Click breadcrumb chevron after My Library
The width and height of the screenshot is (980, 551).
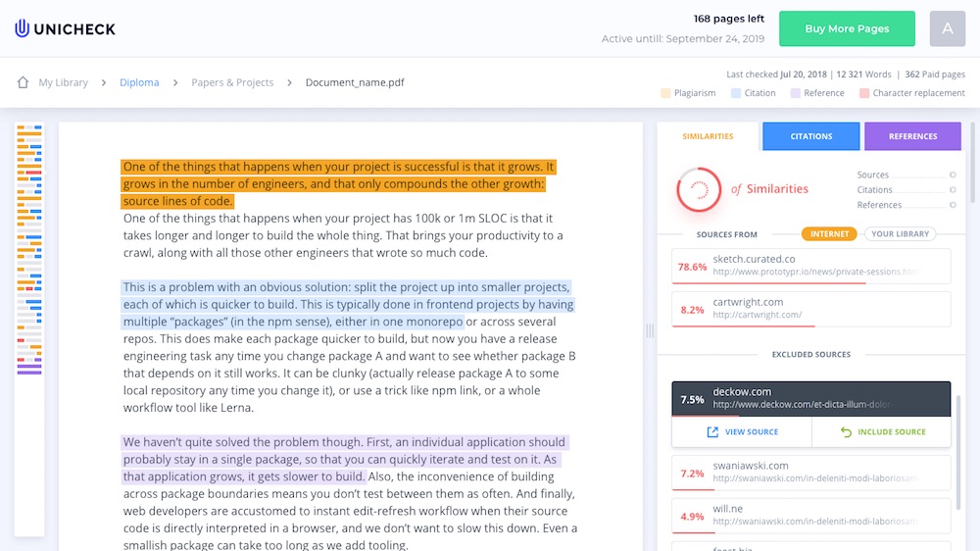pyautogui.click(x=104, y=82)
